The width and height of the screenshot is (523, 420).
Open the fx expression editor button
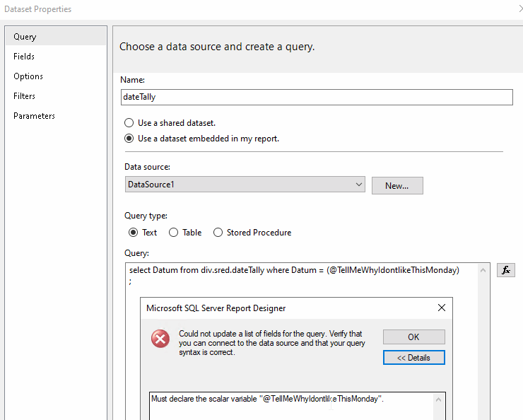click(x=505, y=270)
